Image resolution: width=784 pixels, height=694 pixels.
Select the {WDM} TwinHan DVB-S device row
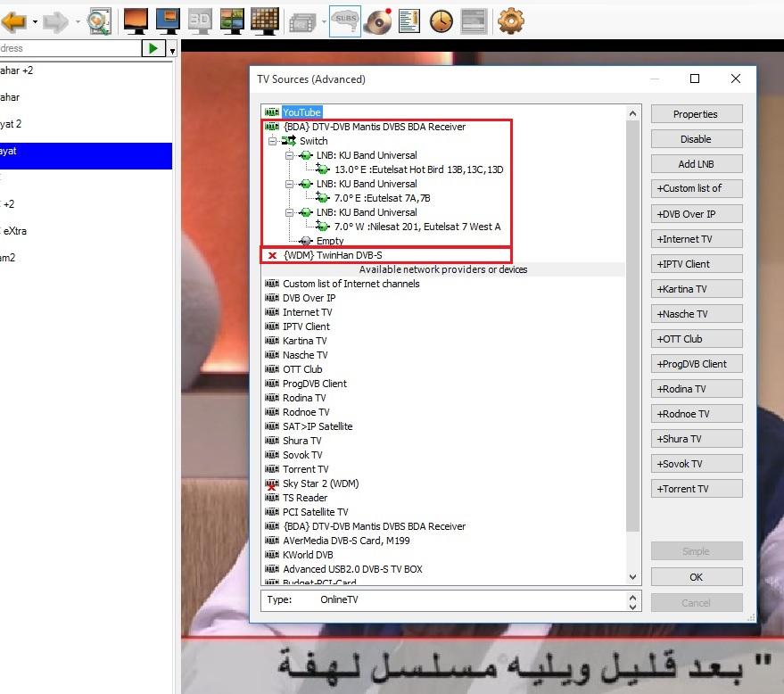pos(333,255)
